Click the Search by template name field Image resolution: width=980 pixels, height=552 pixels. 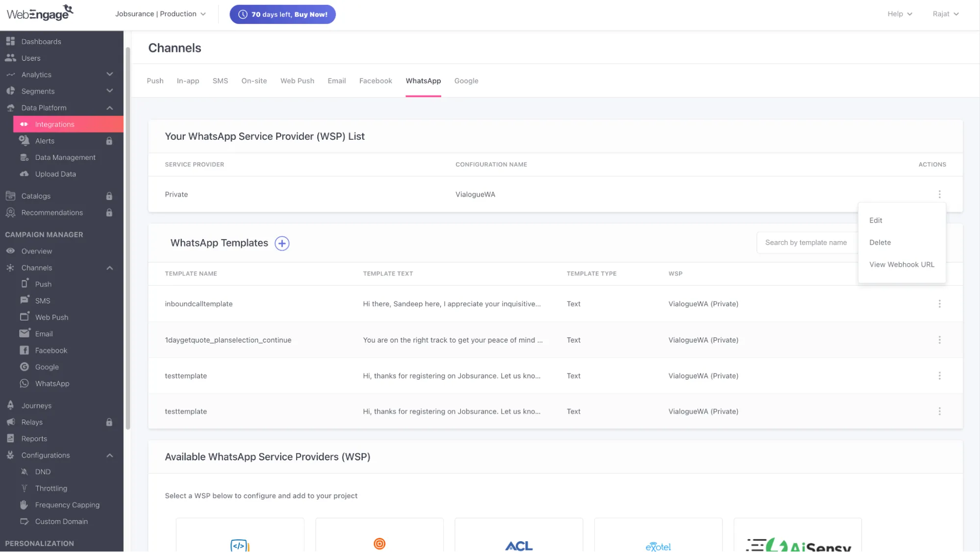pyautogui.click(x=807, y=243)
